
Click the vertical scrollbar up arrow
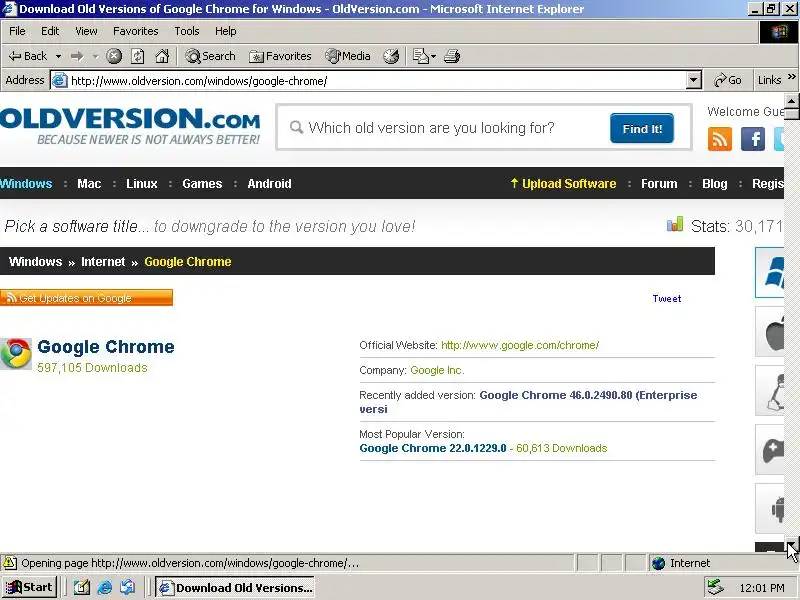792,101
